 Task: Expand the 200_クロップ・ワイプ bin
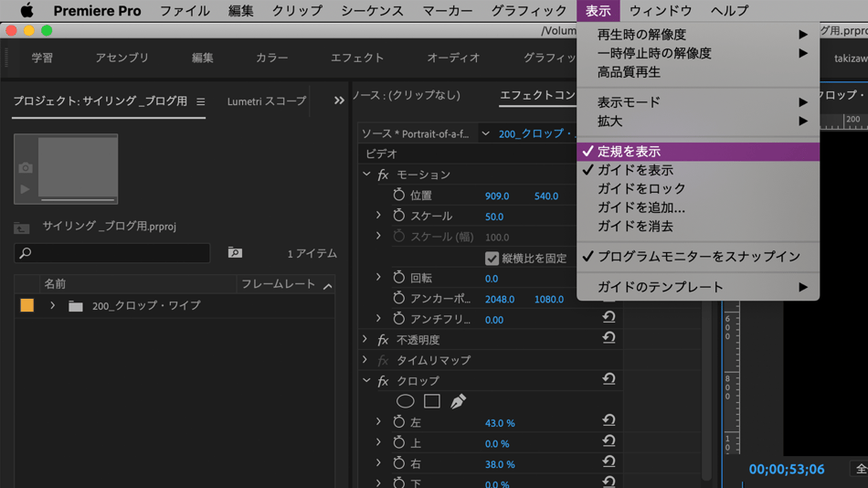(53, 306)
